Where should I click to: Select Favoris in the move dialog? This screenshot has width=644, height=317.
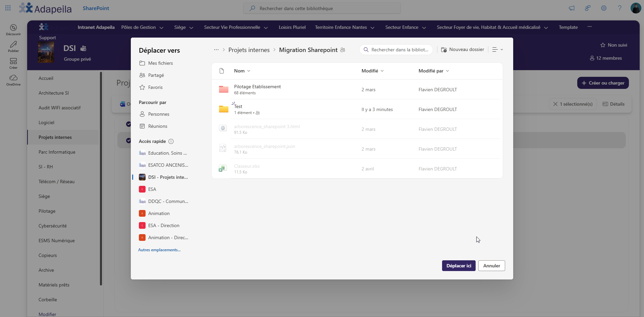pos(155,87)
